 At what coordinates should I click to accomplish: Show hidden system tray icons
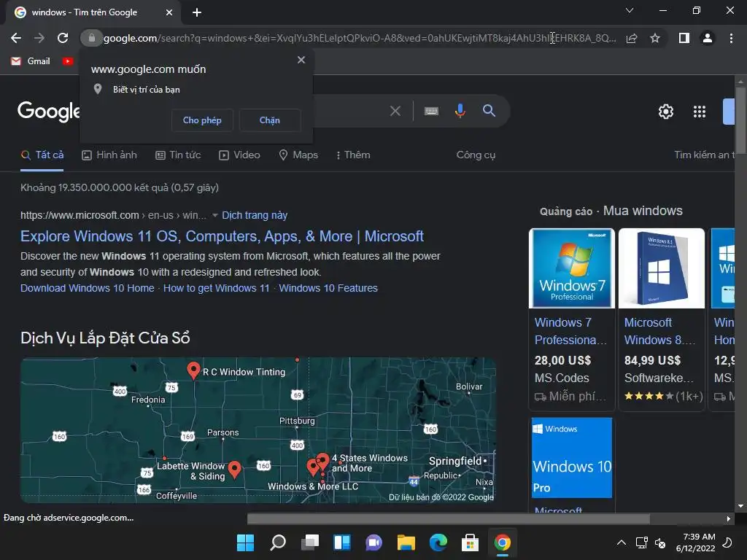pyautogui.click(x=622, y=542)
